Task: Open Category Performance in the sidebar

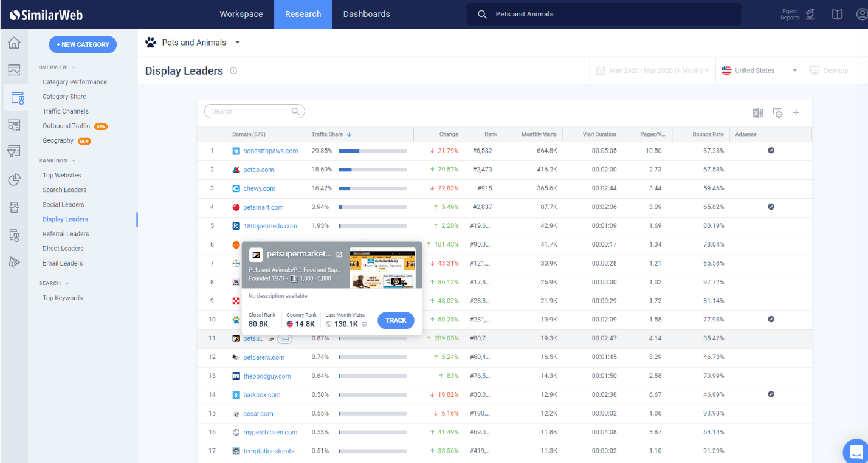Action: click(x=75, y=82)
